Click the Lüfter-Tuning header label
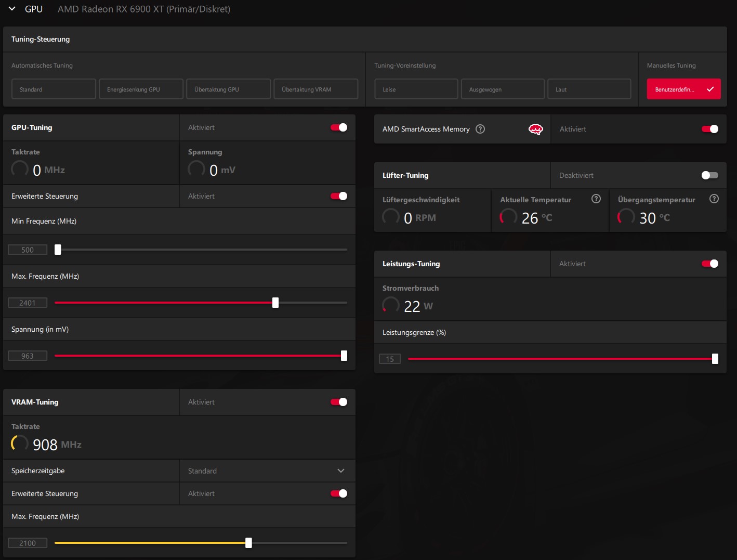 pyautogui.click(x=405, y=175)
